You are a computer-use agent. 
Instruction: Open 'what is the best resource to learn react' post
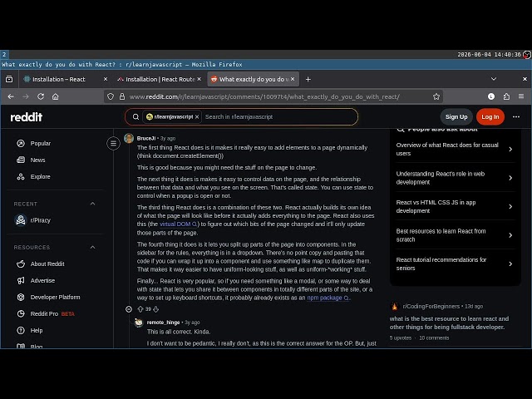(449, 323)
